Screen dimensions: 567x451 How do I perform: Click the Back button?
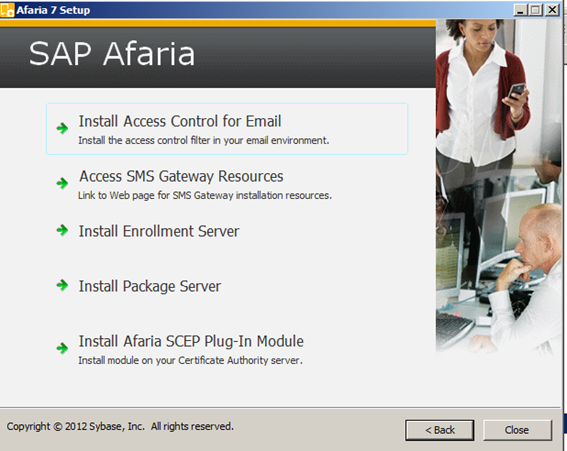click(x=439, y=430)
